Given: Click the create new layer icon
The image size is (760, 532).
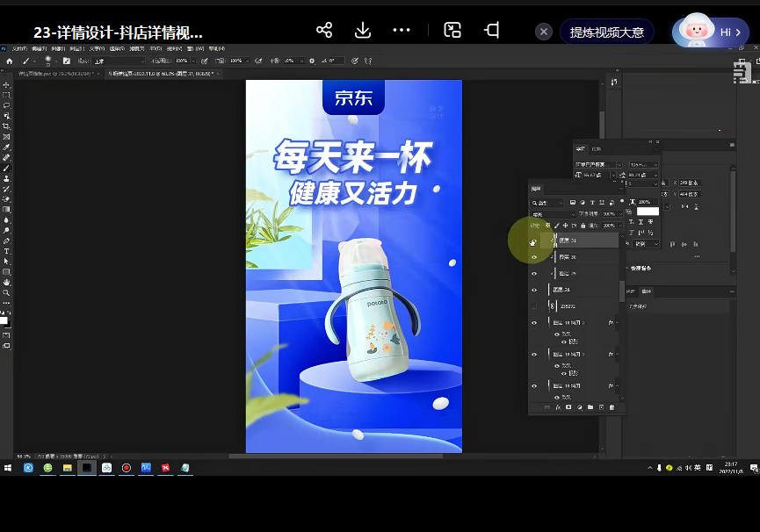Looking at the screenshot, I should click(602, 406).
